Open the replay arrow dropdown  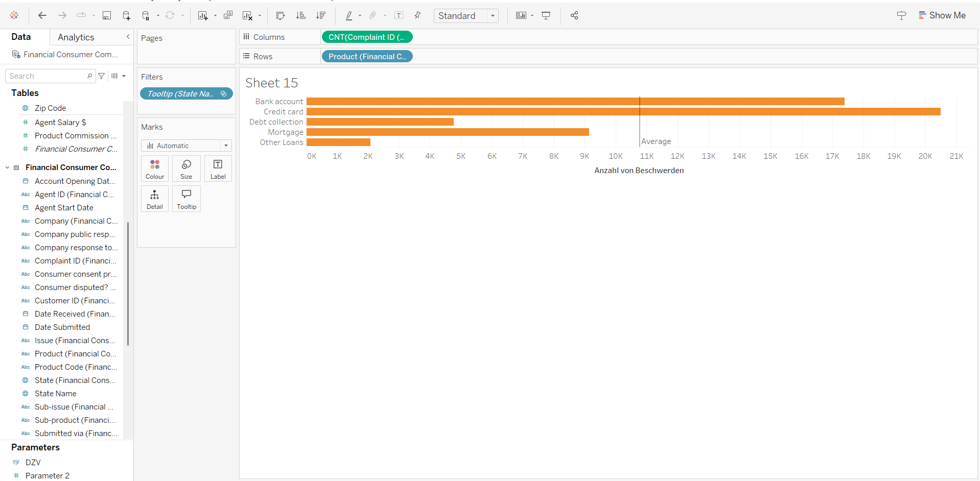coord(94,16)
